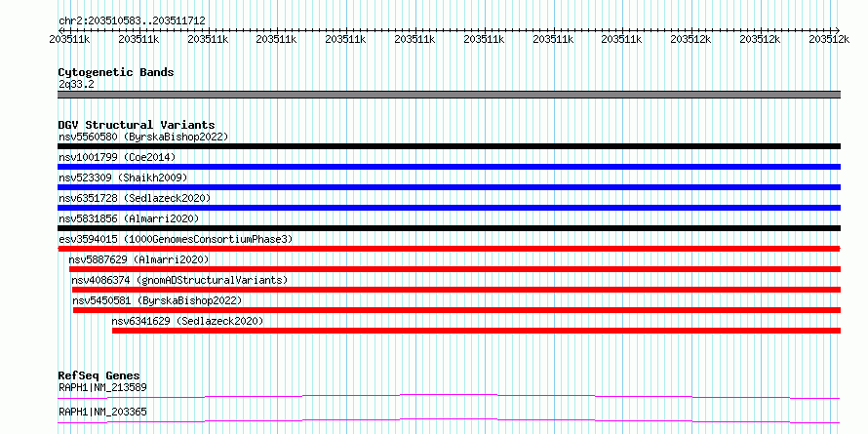Open the DGV Structural Variants track title
Viewport: 868px width, 434px height.
click(137, 125)
